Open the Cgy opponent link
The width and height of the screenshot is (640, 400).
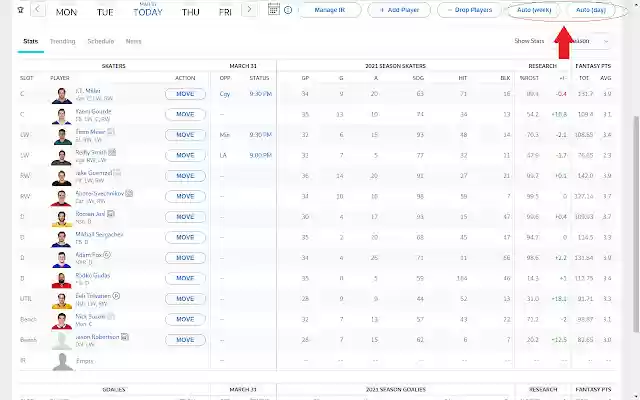(224, 94)
